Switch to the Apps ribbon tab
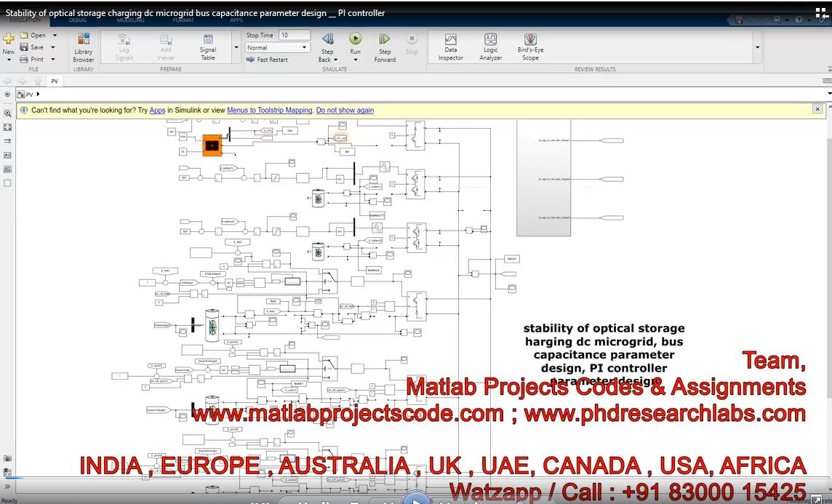This screenshot has height=504, width=832. [236, 20]
